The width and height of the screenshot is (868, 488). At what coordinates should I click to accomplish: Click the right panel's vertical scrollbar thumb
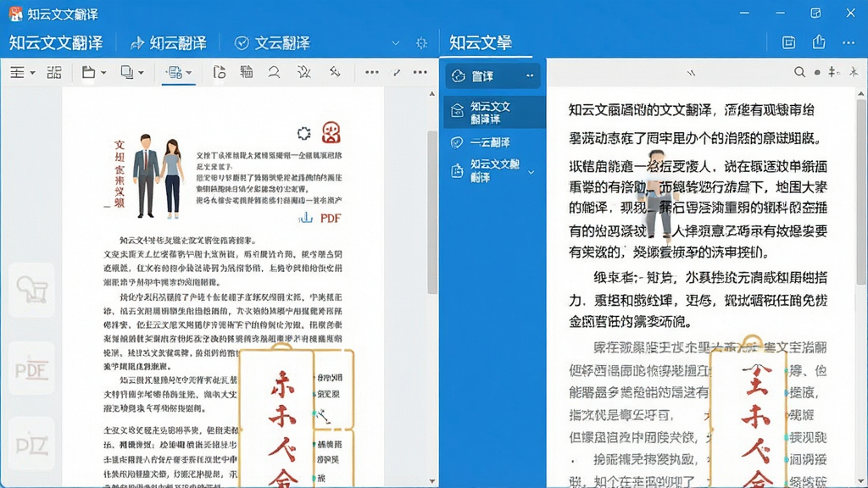coord(861,194)
